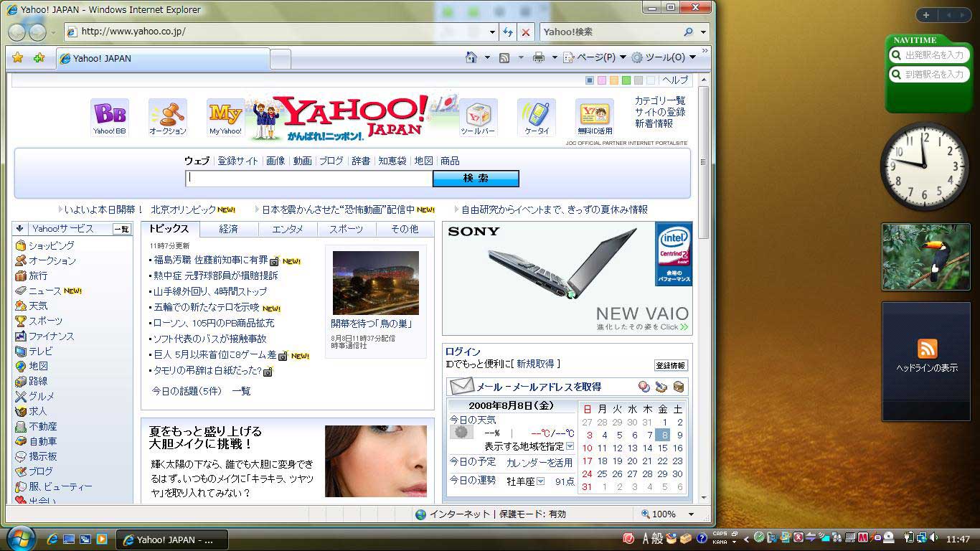This screenshot has width=980, height=551.
Task: Select the 画像 search category
Action: [275, 161]
